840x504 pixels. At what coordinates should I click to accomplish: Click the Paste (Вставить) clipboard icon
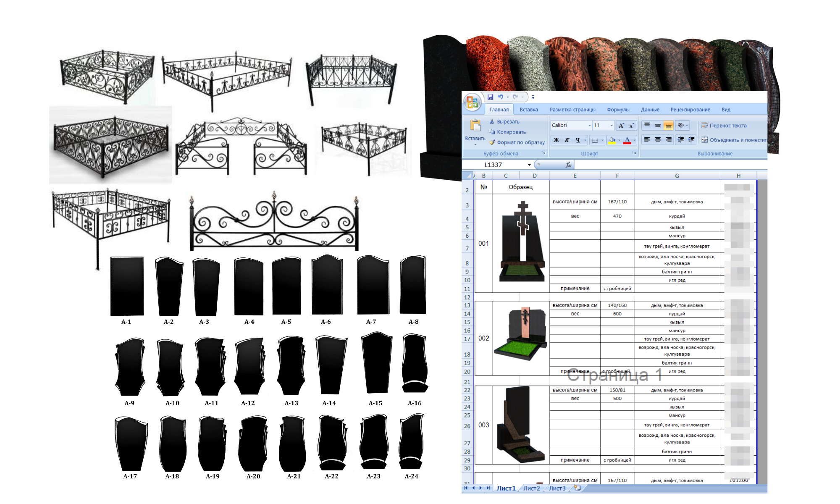click(x=475, y=126)
